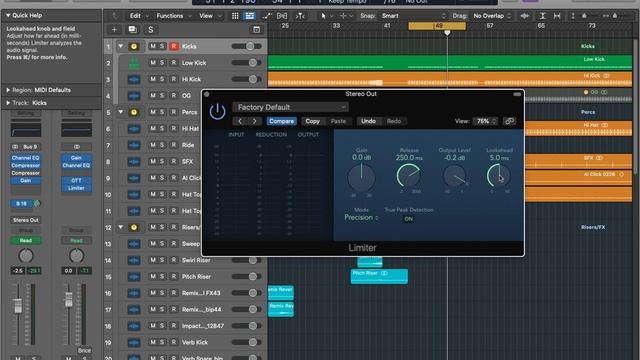
Task: Toggle the Limiter plugin power button
Action: (x=217, y=111)
